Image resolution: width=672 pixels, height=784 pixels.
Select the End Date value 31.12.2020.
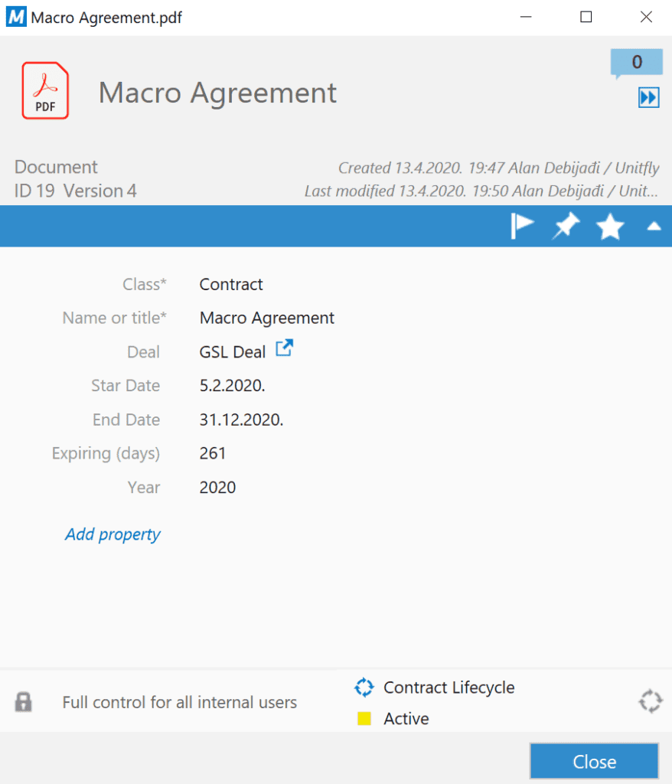(x=241, y=420)
